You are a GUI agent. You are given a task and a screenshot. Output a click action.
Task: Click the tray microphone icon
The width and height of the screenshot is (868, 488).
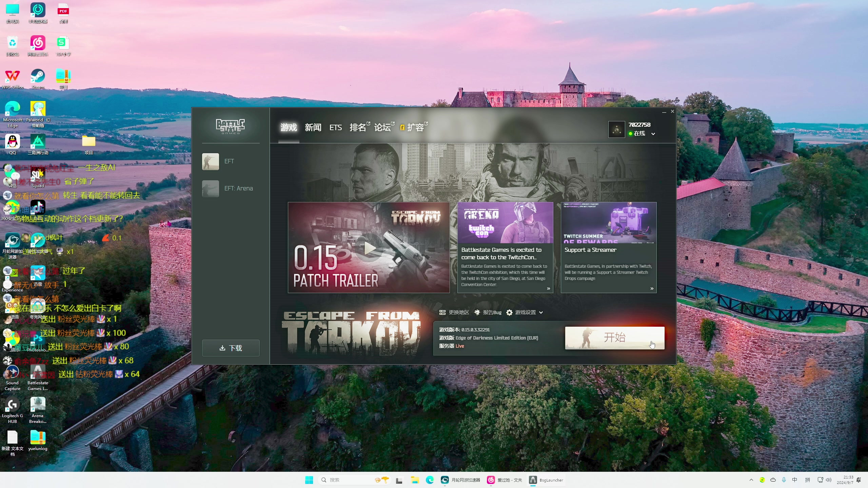tap(784, 480)
